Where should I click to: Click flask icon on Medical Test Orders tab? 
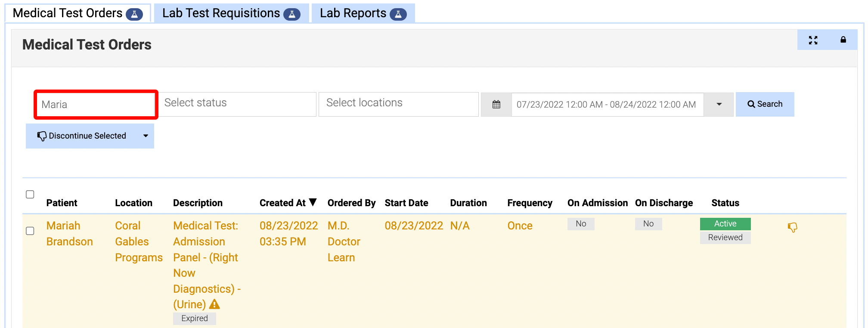(x=134, y=14)
